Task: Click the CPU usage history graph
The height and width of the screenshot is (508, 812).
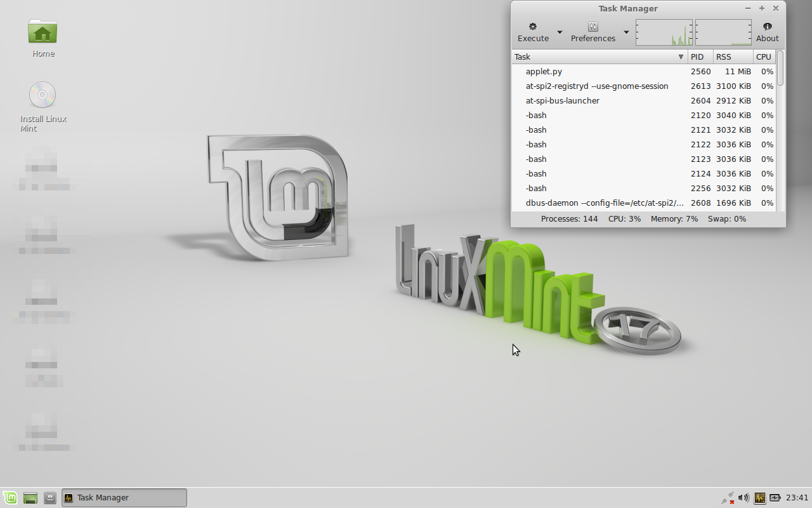Action: (x=664, y=32)
